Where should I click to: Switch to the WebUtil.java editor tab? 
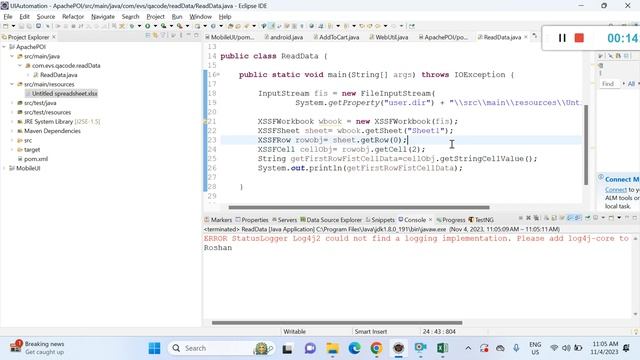click(x=389, y=37)
